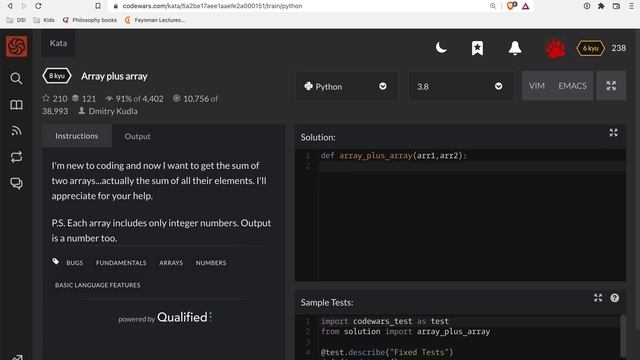640x360 pixels.
Task: Toggle dark mode with the moon icon
Action: 441,48
